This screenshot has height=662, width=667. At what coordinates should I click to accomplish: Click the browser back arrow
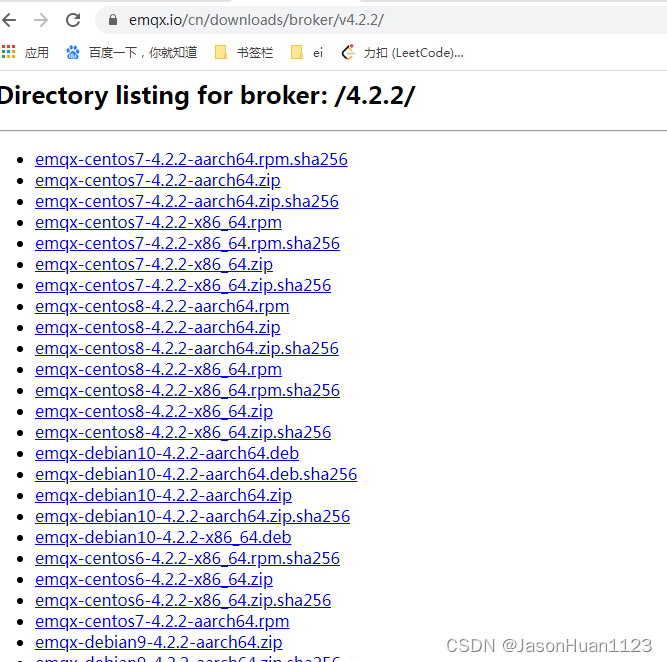[x=9, y=20]
